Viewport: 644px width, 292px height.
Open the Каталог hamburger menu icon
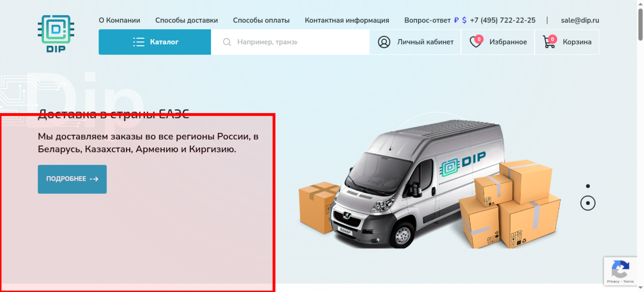[x=139, y=42]
